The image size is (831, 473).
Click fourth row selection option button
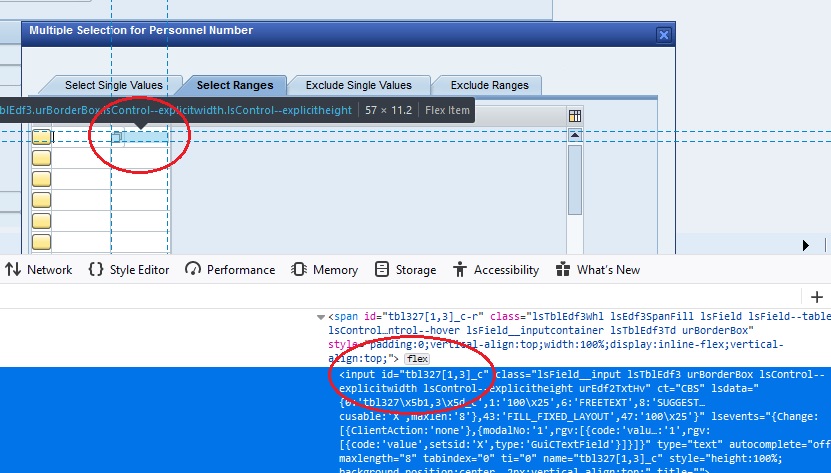(41, 200)
